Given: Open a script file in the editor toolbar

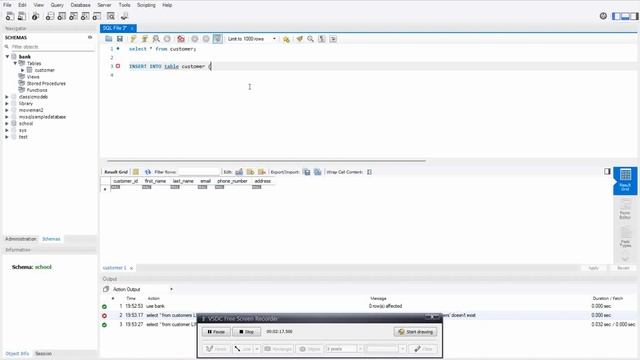Looking at the screenshot, I should (109, 39).
